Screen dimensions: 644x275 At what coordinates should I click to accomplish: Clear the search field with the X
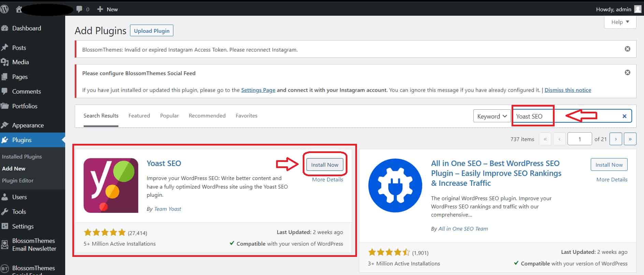click(x=624, y=116)
